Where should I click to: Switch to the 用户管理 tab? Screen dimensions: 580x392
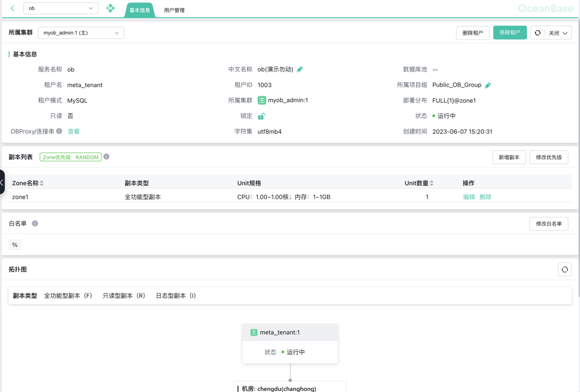174,10
